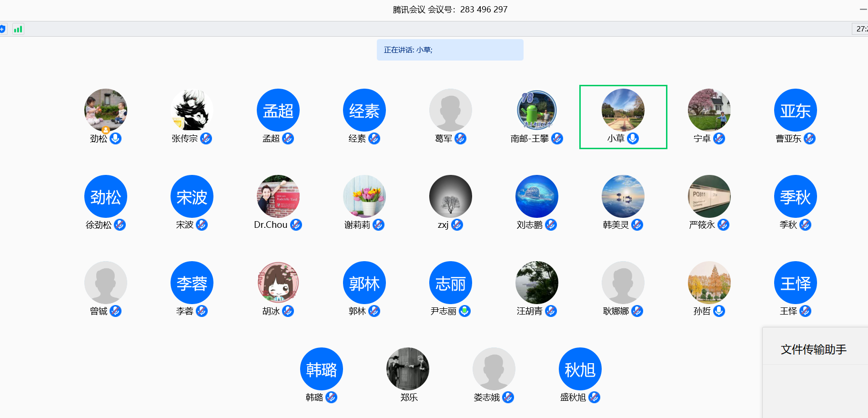
Task: Click muted microphone icon next to 盛秋旭
Action: tap(594, 397)
